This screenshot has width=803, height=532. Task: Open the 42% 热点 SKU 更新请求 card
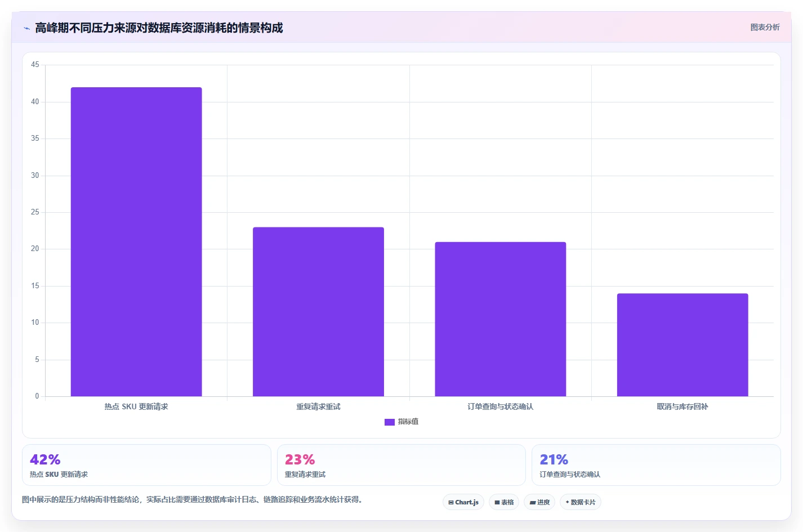(x=146, y=465)
